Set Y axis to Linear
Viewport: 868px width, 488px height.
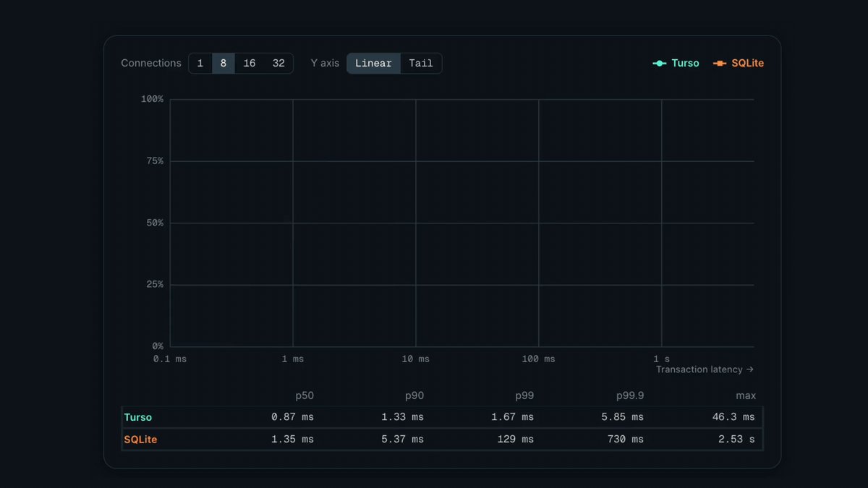tap(373, 64)
